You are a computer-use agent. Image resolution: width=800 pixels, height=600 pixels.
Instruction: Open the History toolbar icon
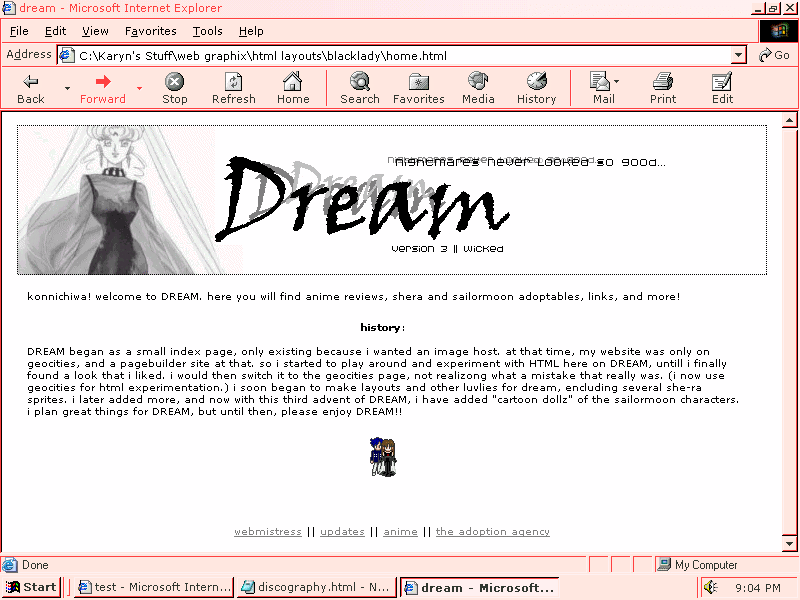pos(536,83)
